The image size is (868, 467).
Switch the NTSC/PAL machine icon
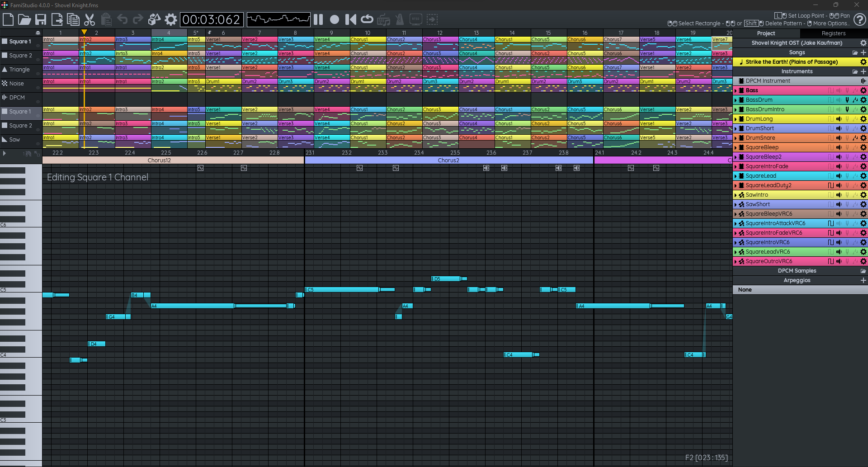click(x=416, y=19)
